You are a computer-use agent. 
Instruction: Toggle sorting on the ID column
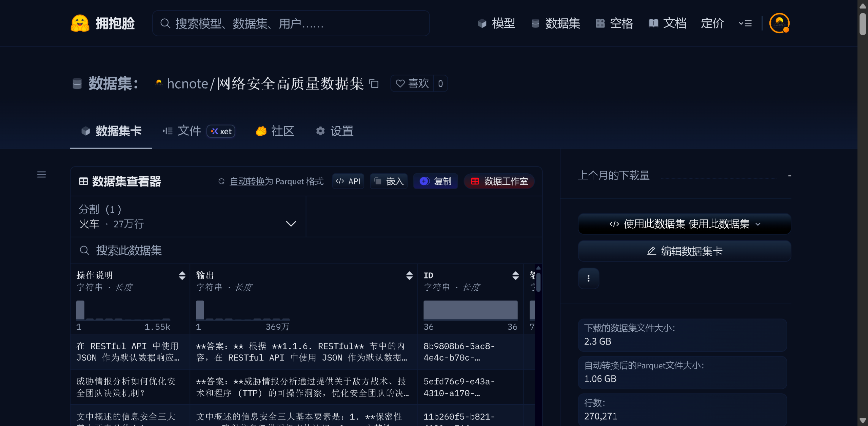coord(516,276)
